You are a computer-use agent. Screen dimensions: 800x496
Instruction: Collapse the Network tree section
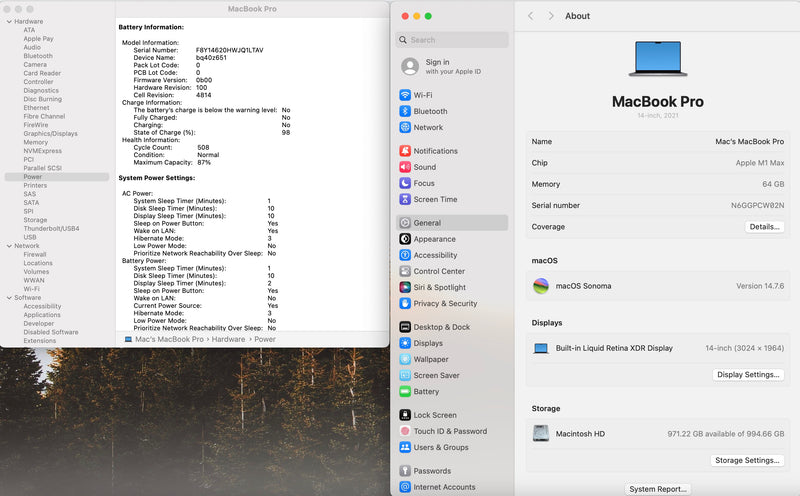click(8, 246)
